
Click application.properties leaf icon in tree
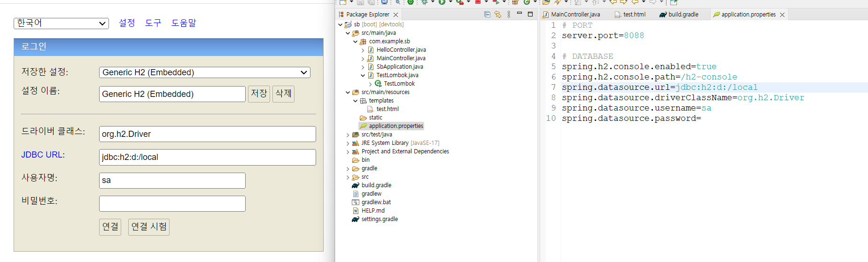coord(363,126)
